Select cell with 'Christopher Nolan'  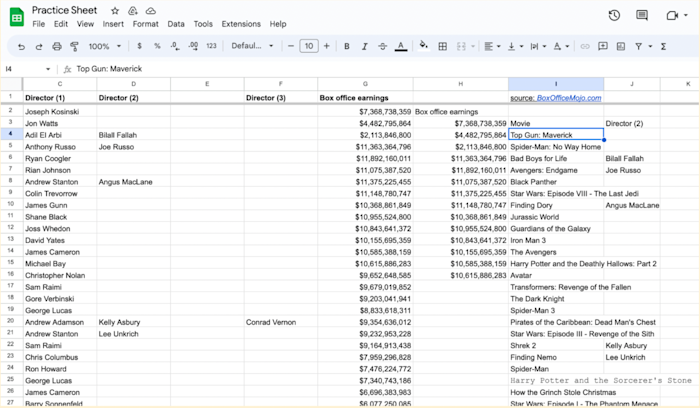coord(60,275)
